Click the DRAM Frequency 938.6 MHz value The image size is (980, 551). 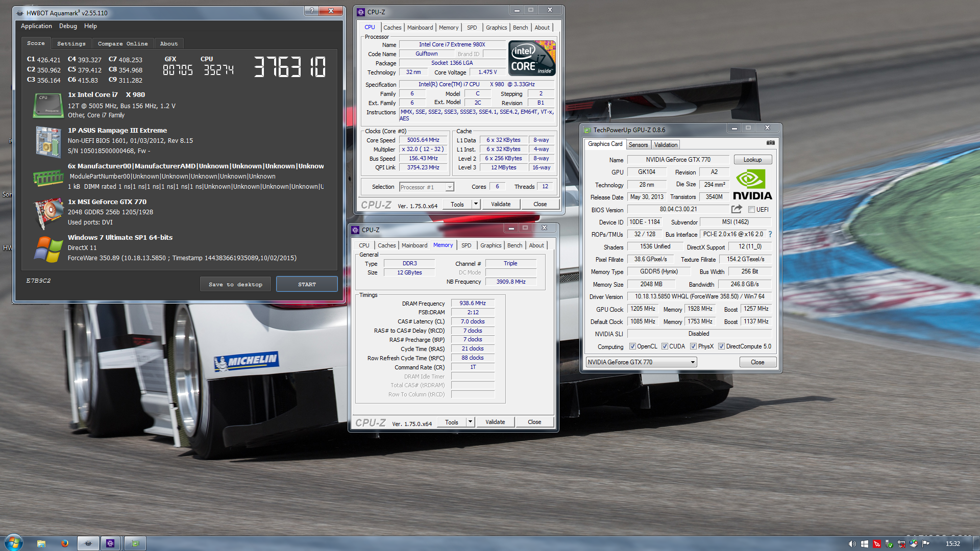click(x=473, y=303)
